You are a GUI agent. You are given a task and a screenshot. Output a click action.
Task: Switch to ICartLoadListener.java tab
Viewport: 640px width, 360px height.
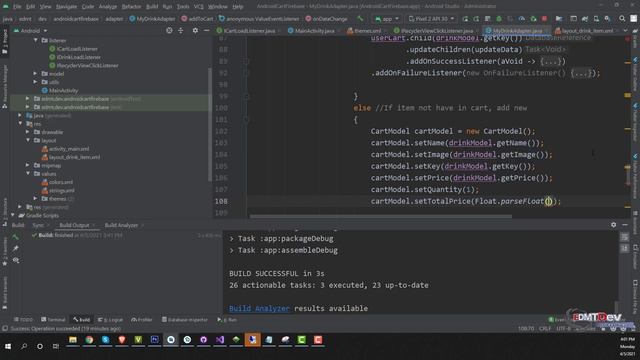249,31
